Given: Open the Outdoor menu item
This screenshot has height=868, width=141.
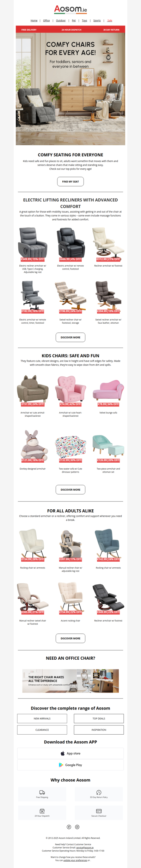Looking at the screenshot, I should pyautogui.click(x=61, y=21).
